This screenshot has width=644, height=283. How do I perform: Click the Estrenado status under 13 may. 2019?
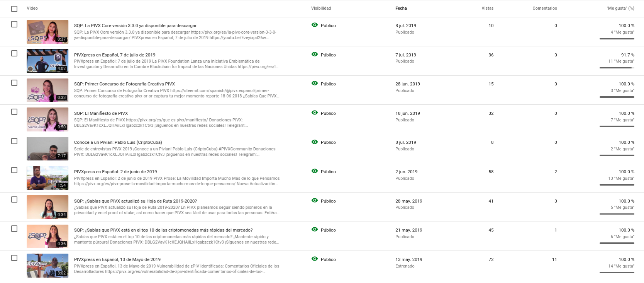pyautogui.click(x=405, y=266)
